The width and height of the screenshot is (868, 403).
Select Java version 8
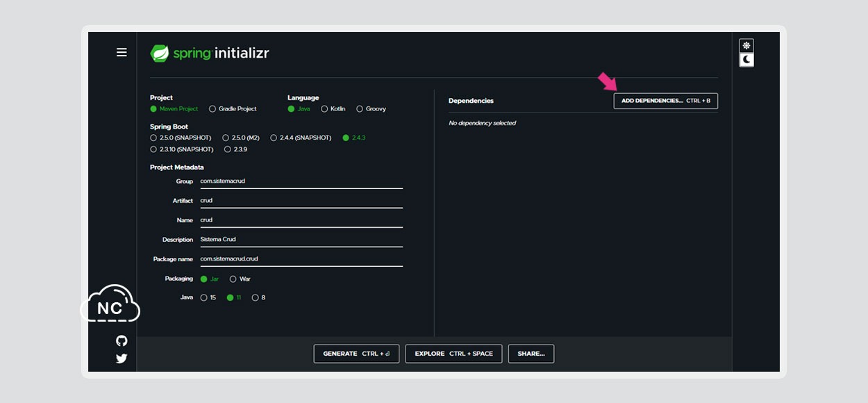(258, 298)
